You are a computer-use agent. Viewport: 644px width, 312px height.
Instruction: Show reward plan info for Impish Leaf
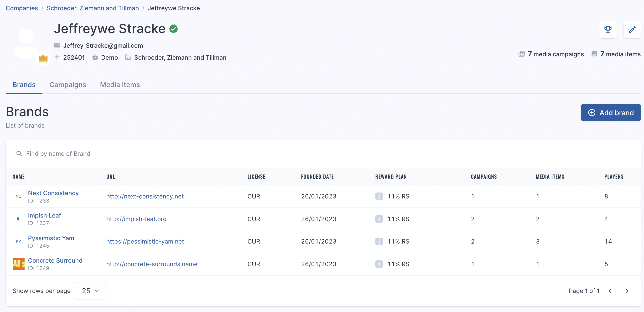379,219
